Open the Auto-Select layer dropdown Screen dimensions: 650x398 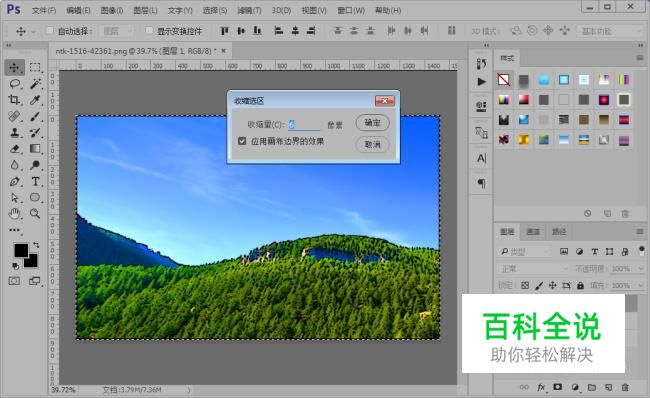point(117,31)
